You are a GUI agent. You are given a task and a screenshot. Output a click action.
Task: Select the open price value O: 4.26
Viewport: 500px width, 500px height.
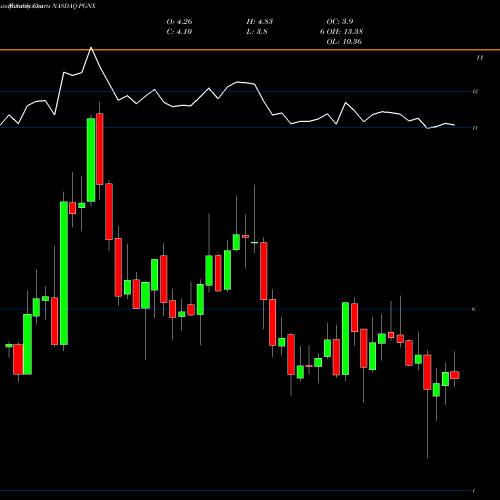tap(179, 22)
